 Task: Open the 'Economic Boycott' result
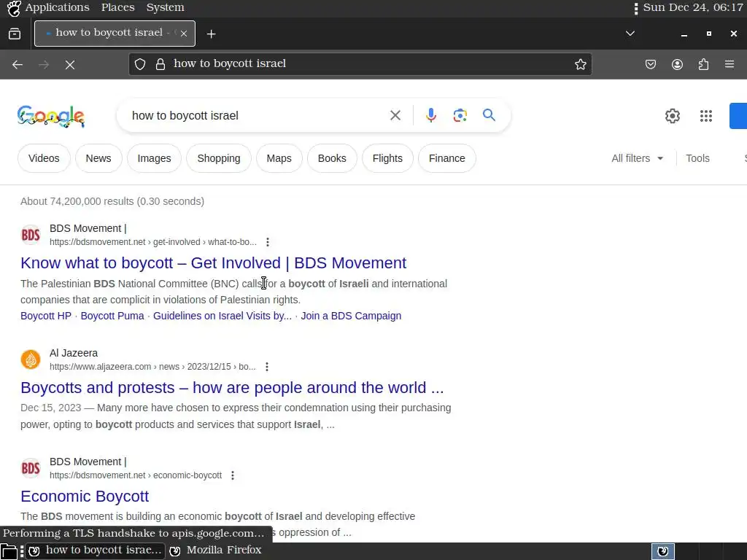pyautogui.click(x=85, y=496)
